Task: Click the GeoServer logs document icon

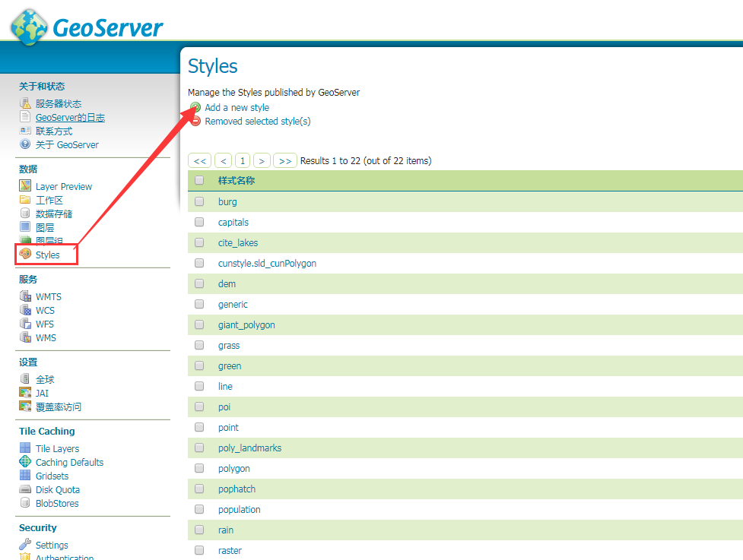Action: click(x=25, y=116)
